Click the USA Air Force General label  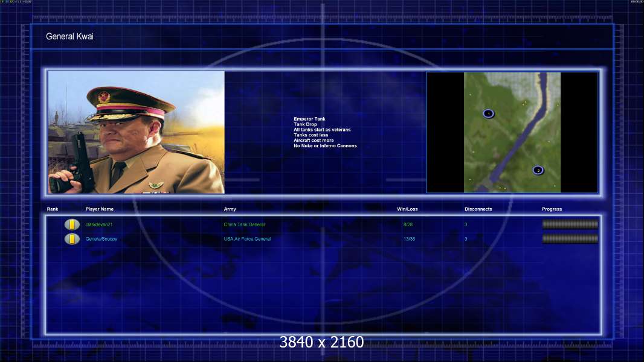tap(247, 238)
